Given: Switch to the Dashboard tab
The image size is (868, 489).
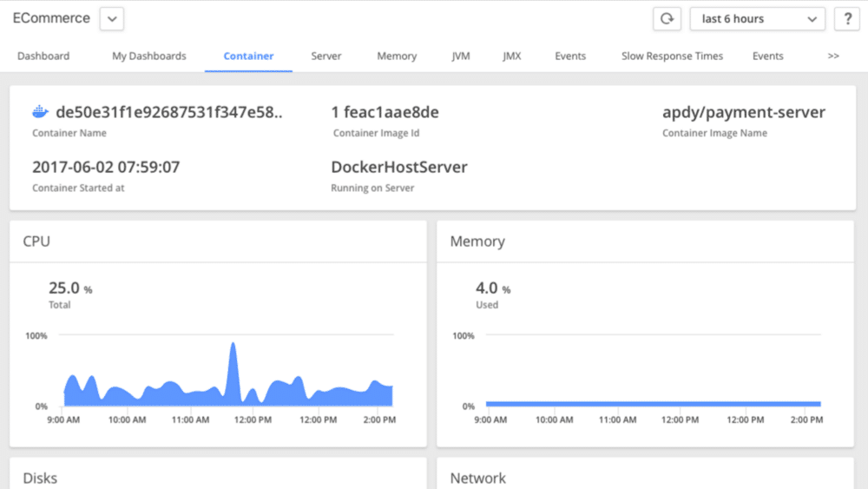Looking at the screenshot, I should 43,56.
